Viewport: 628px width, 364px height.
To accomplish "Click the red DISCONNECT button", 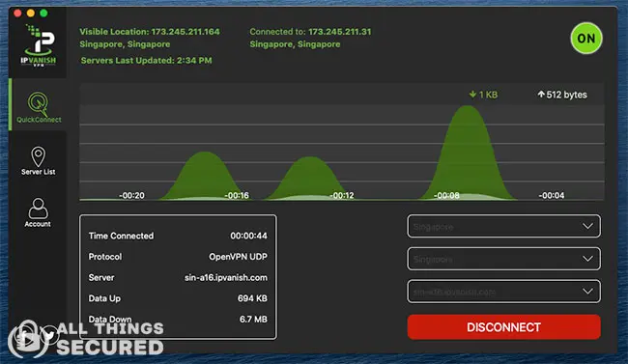I will point(503,327).
